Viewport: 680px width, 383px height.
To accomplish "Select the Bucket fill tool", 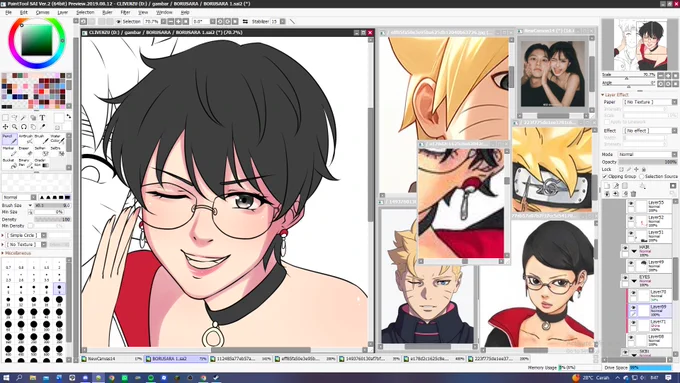I will [x=10, y=163].
